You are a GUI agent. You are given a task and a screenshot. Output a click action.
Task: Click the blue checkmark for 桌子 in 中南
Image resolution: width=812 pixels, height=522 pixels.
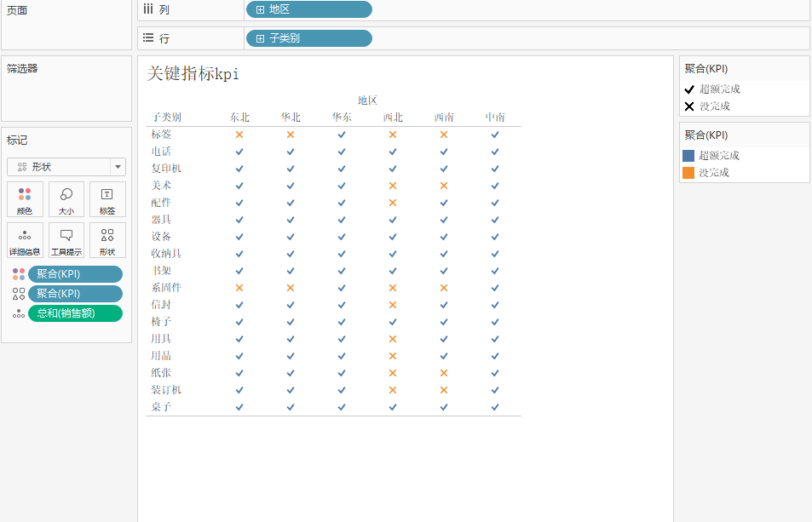click(495, 407)
